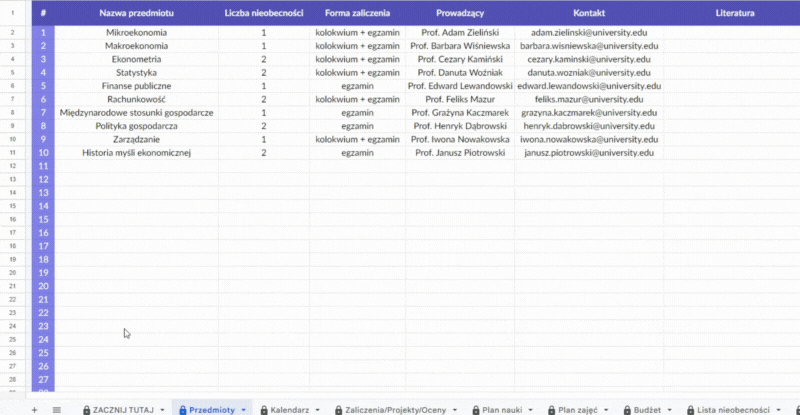Screen dimensions: 800x415
Task: Select absence count in Statystyka row
Action: [x=264, y=72]
